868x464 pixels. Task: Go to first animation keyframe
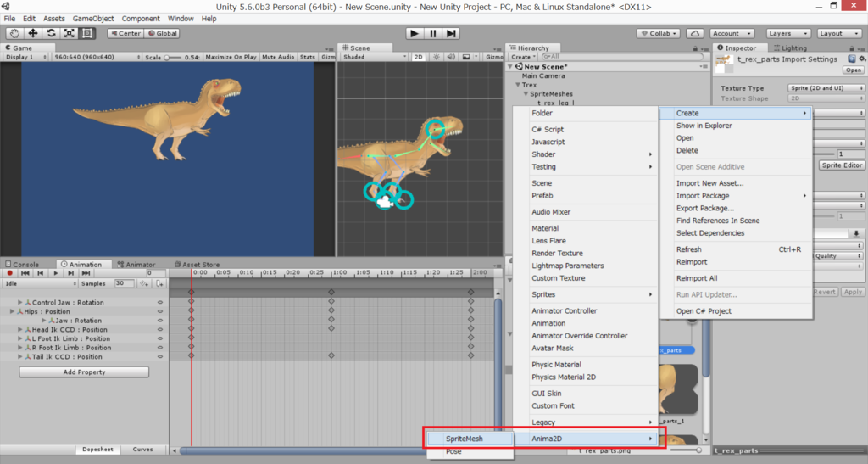25,273
